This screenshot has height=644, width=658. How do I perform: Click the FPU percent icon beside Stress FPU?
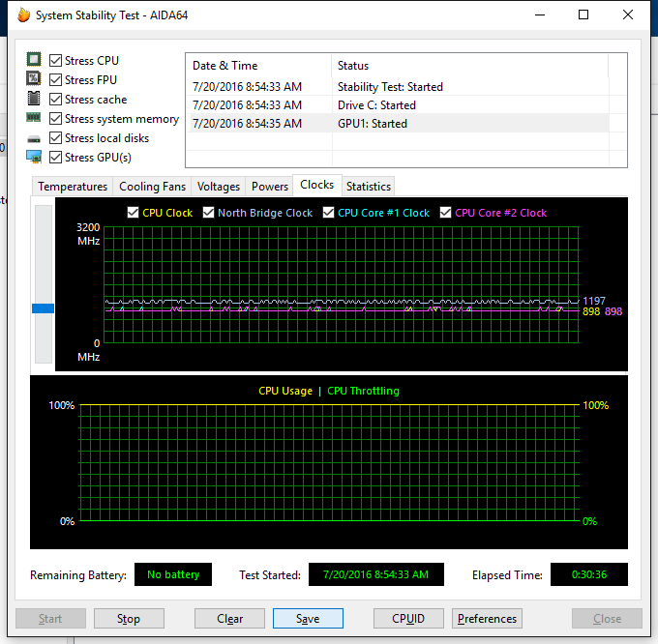point(34,78)
